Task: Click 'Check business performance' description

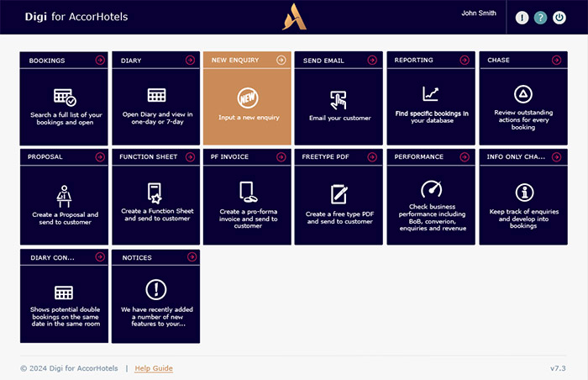Action: [x=433, y=218]
